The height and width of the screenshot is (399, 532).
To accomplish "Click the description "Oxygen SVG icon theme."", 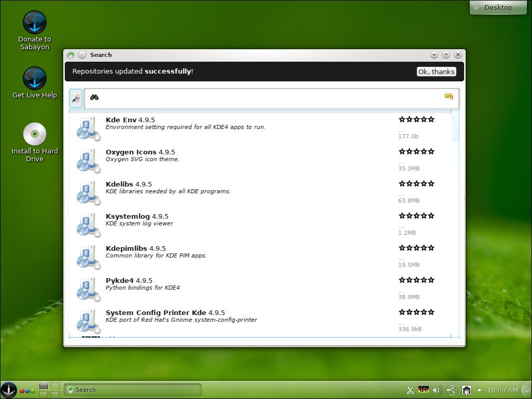I will [143, 159].
